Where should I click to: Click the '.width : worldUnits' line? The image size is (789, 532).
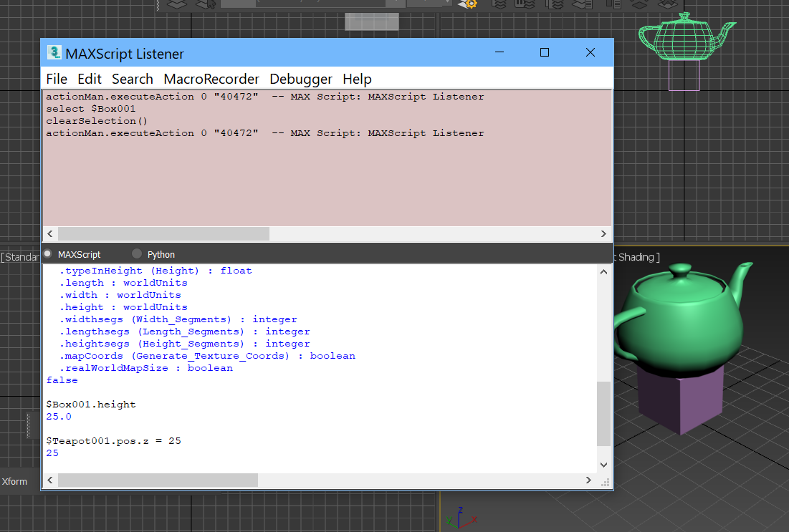pyautogui.click(x=120, y=295)
